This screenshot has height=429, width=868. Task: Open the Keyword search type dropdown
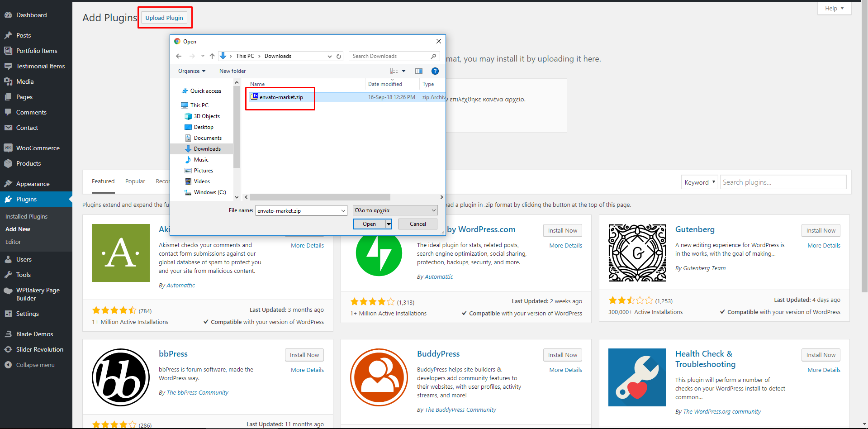pyautogui.click(x=699, y=182)
